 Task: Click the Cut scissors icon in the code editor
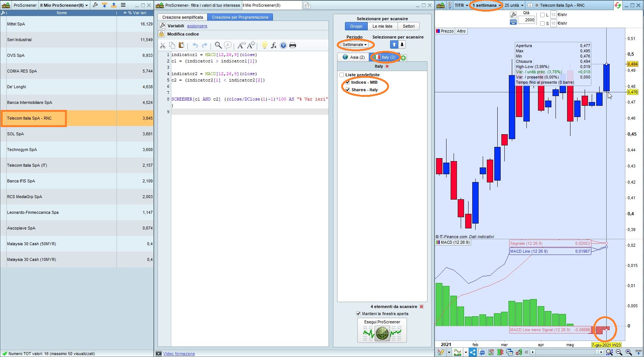(x=163, y=45)
